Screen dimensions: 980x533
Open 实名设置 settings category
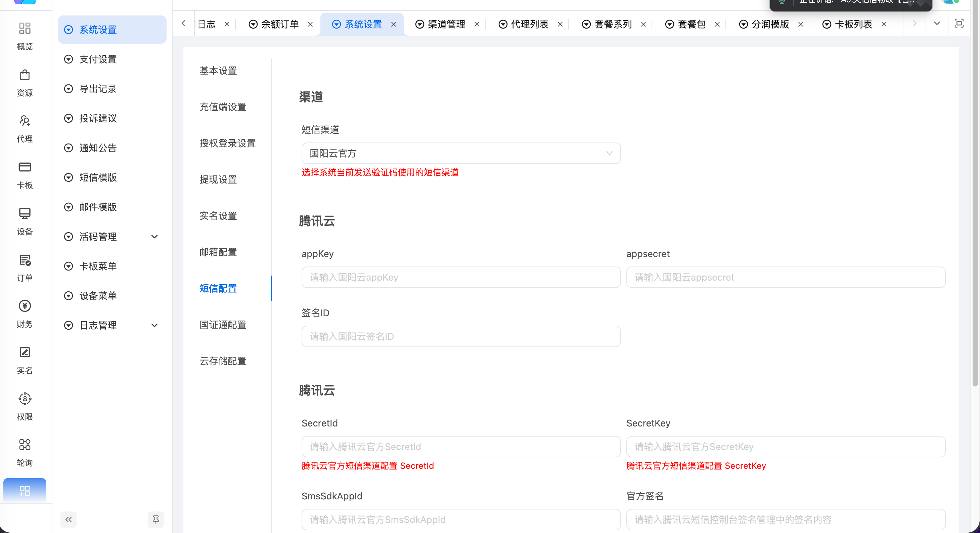[218, 216]
